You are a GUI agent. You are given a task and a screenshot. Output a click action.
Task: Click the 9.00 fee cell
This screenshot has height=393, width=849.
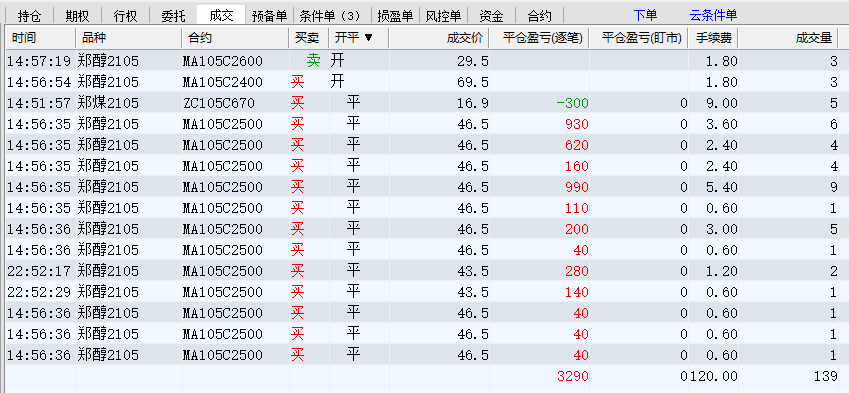pos(721,103)
